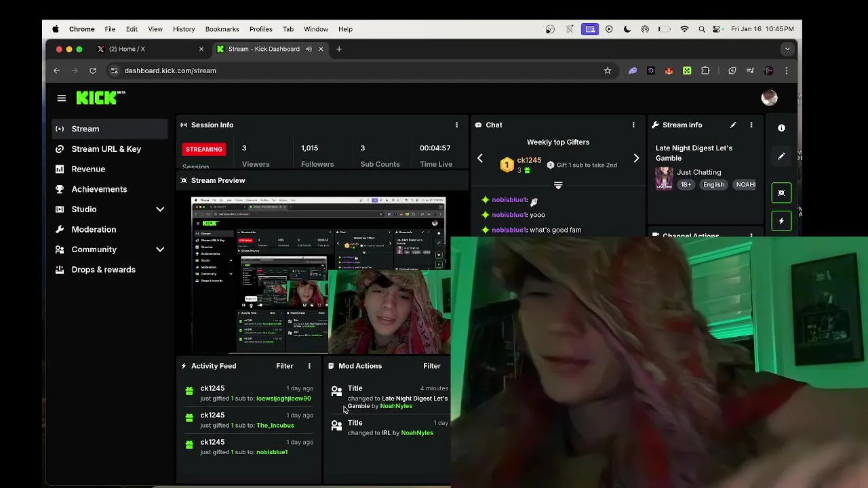Viewport: 868px width, 488px height.
Task: Open the Window menu
Action: pyautogui.click(x=316, y=29)
